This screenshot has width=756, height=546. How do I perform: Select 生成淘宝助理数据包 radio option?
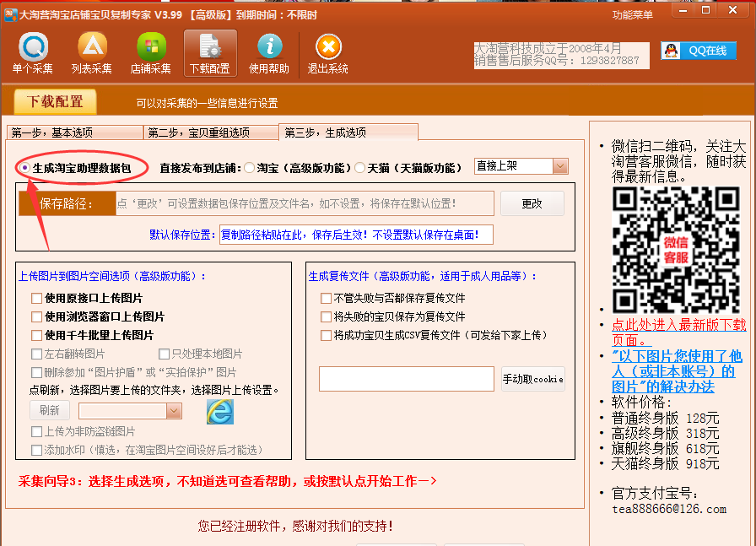coord(24,168)
